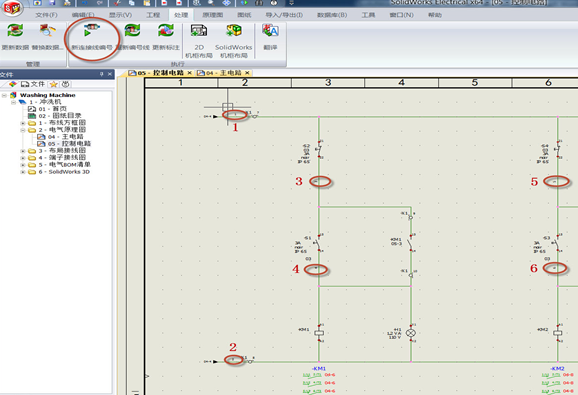Screen dimensions: 578x395
Task: Open the 文件(F) menu
Action: [46, 15]
